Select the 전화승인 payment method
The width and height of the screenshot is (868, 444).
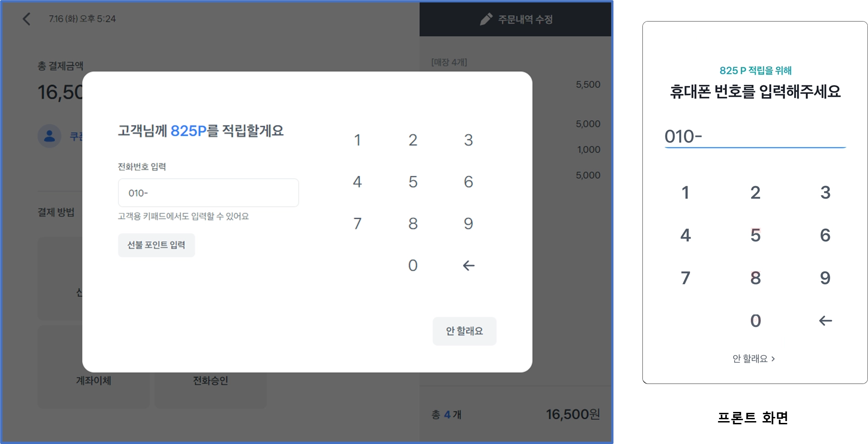click(210, 380)
